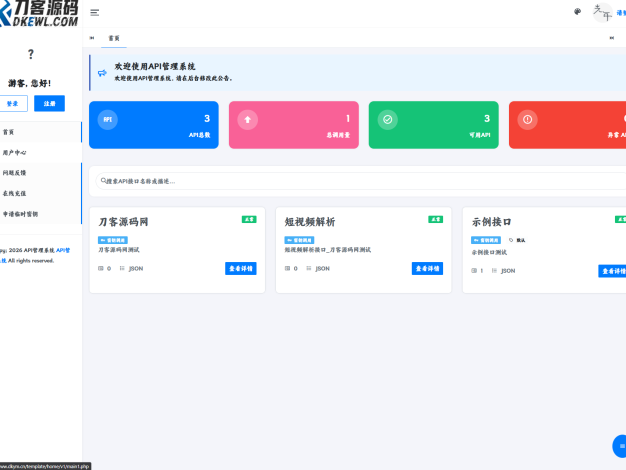
Task: Click the format icon on 示例接口 card
Action: [494, 271]
